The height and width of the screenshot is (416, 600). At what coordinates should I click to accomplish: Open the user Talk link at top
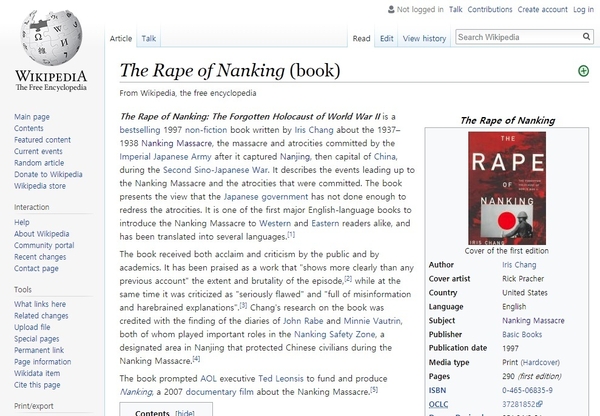(x=455, y=10)
